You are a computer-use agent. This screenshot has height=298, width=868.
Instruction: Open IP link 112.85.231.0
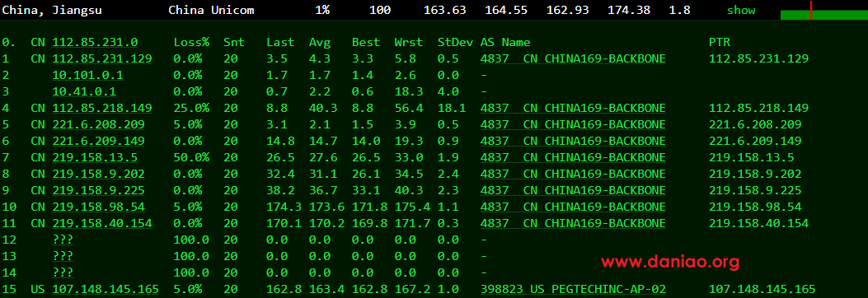pos(96,43)
